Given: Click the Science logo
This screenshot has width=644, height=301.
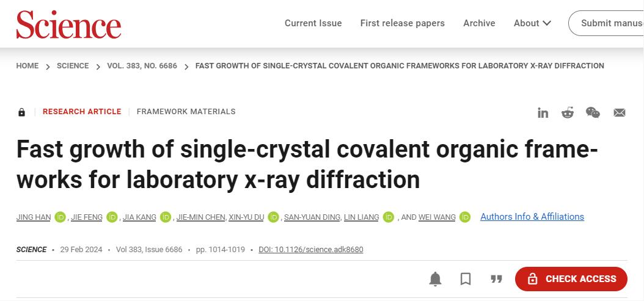Looking at the screenshot, I should 68,24.
